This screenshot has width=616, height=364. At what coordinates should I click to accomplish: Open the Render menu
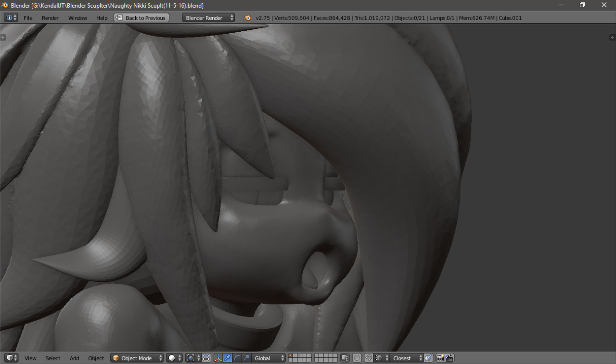50,18
